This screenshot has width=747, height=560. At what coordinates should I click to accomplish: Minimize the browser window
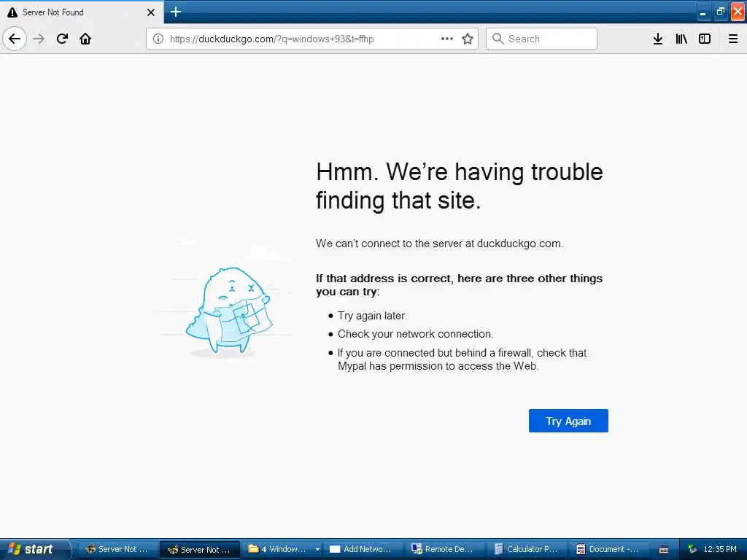703,12
